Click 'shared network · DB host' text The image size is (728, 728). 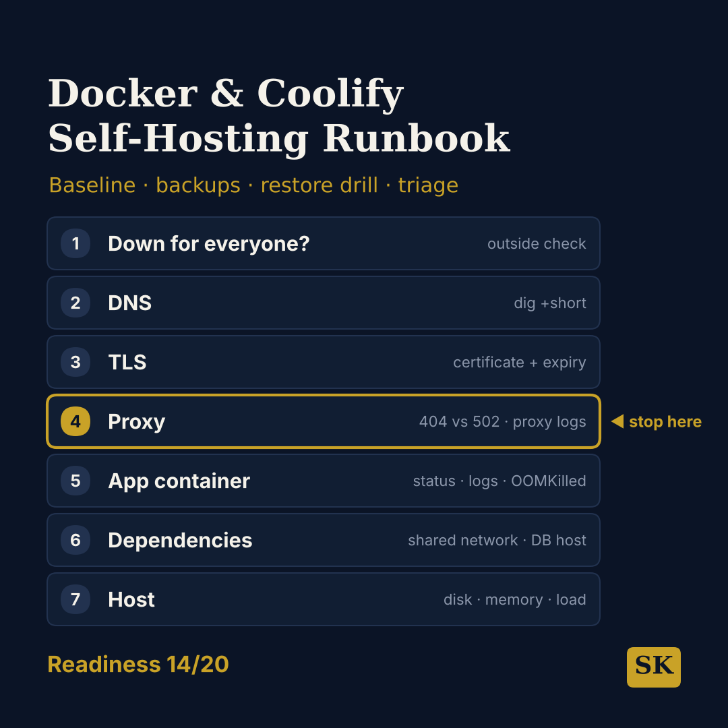click(497, 541)
